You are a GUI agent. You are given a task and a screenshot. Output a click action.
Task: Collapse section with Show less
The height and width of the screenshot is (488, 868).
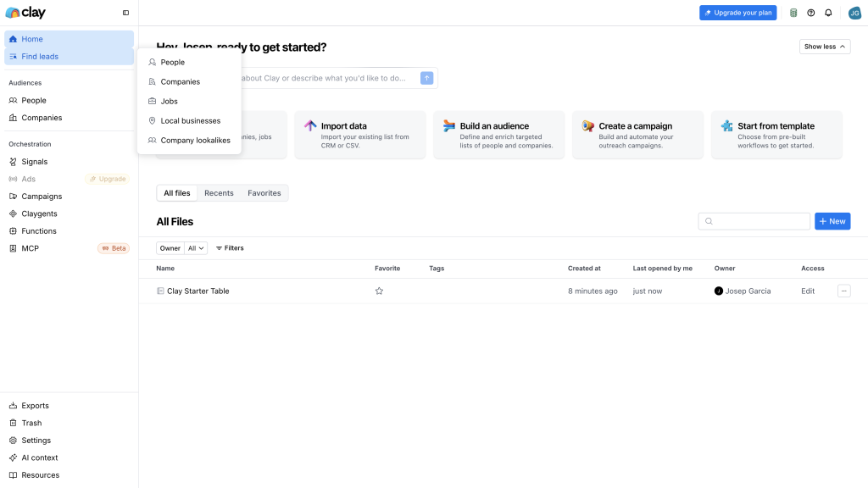[824, 47]
